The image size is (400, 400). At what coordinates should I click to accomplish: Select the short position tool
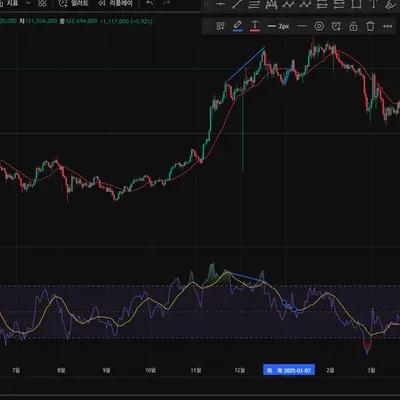click(x=339, y=4)
